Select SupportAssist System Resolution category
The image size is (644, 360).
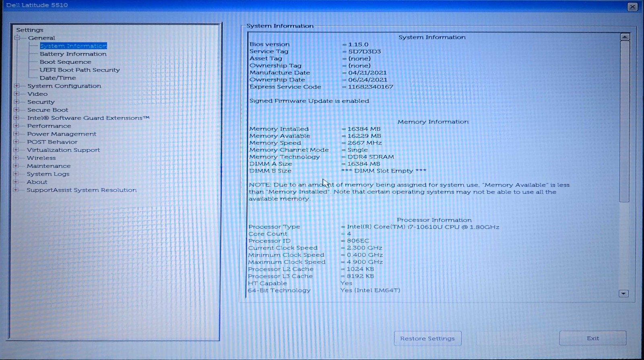[82, 190]
